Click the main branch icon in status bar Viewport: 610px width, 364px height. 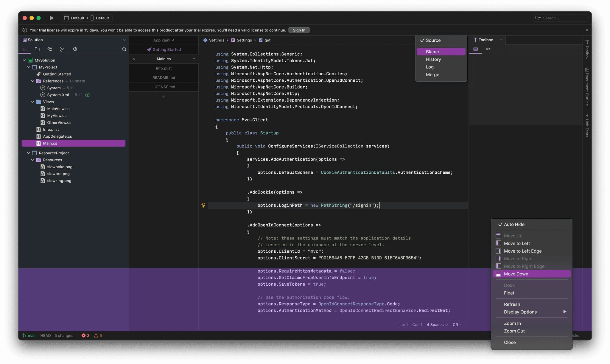pyautogui.click(x=24, y=335)
